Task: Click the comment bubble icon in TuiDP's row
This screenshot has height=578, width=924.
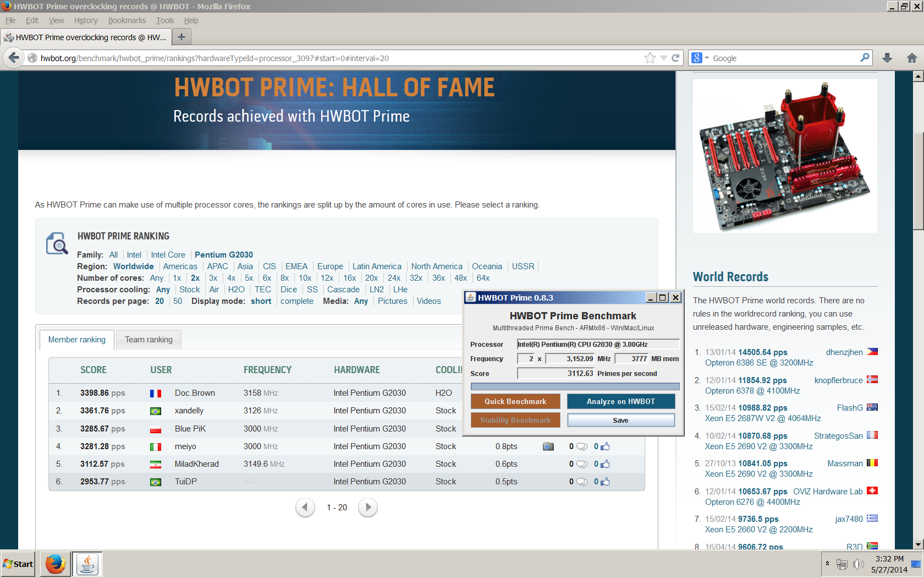Action: pyautogui.click(x=582, y=482)
